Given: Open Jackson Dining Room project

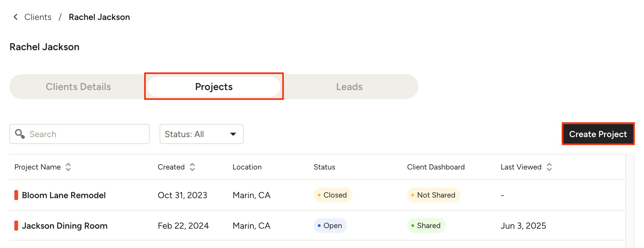Looking at the screenshot, I should 65,226.
